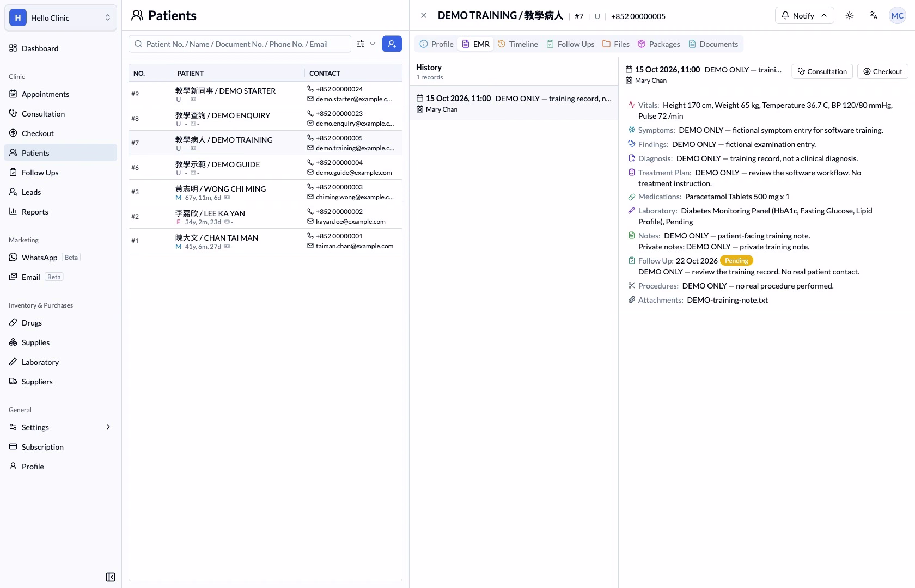Switch to the Profile tab

pyautogui.click(x=436, y=44)
